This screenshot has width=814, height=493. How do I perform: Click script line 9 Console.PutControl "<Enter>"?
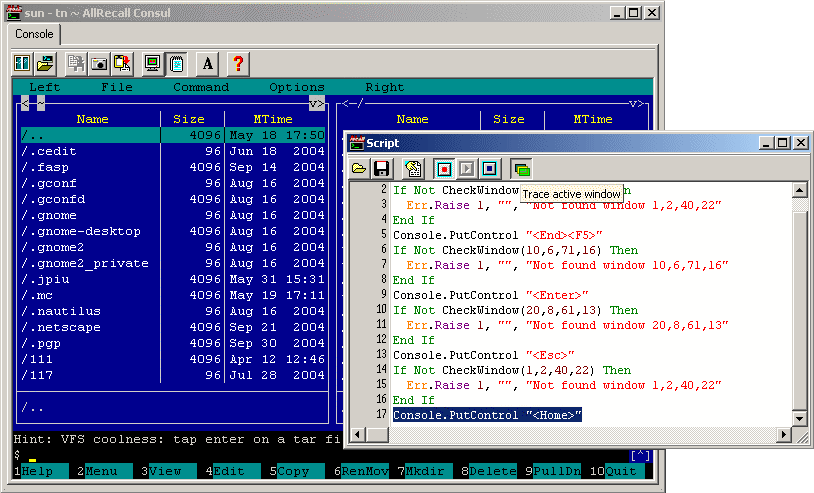click(x=491, y=295)
